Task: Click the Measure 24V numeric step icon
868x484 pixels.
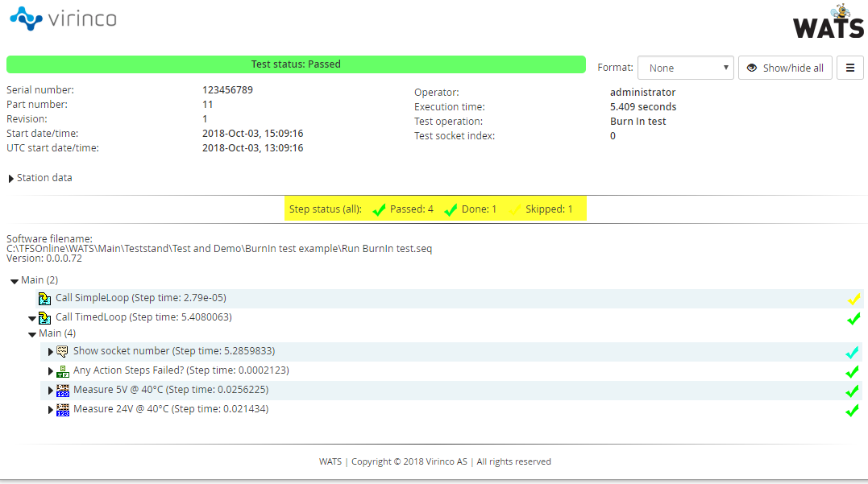Action: coord(63,410)
